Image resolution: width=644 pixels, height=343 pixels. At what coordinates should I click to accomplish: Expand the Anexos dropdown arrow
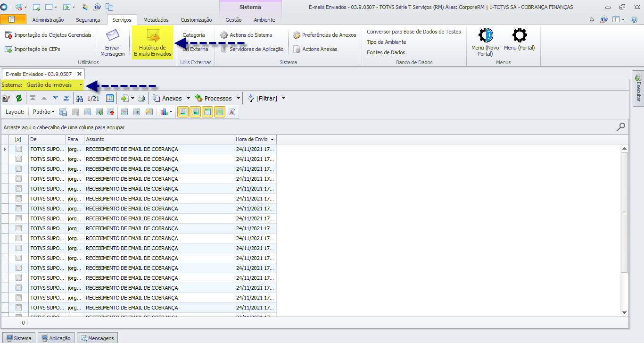coord(188,99)
